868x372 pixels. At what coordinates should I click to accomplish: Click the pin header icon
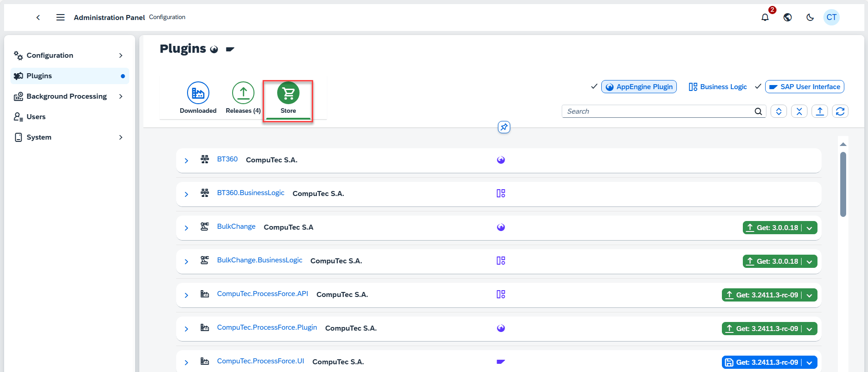(x=503, y=127)
